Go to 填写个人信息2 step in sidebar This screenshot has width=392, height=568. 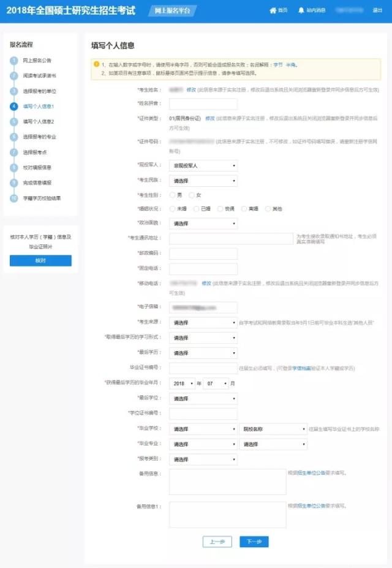coord(38,122)
